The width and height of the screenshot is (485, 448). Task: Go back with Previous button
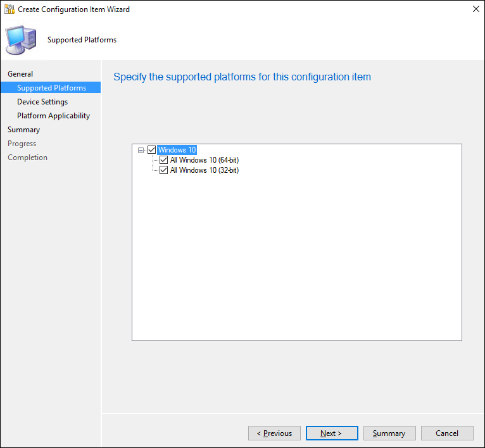click(x=274, y=433)
